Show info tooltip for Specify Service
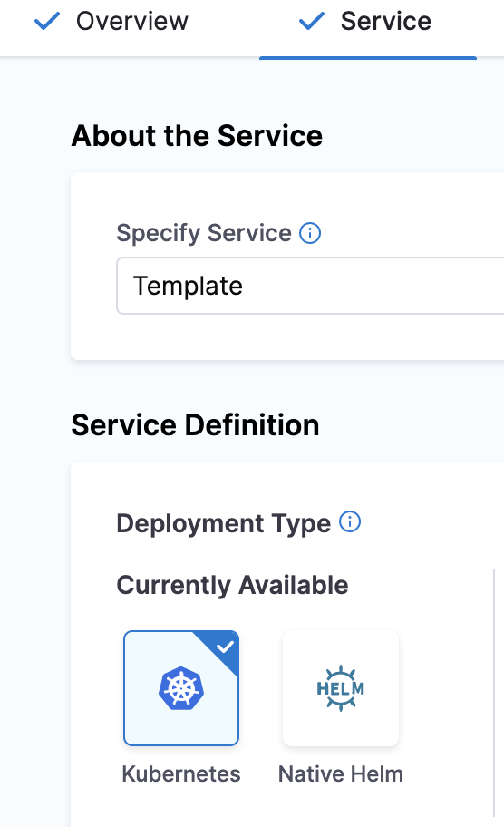The height and width of the screenshot is (827, 504). click(x=310, y=232)
